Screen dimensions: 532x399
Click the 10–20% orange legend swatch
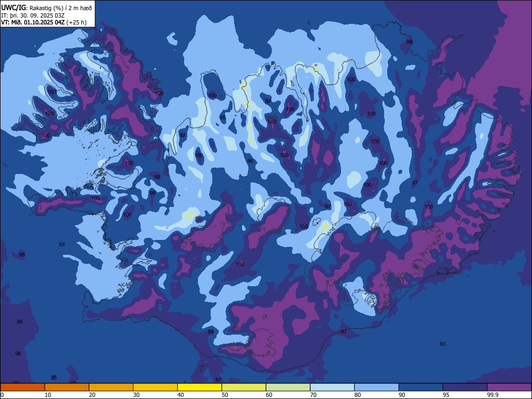coord(67,387)
